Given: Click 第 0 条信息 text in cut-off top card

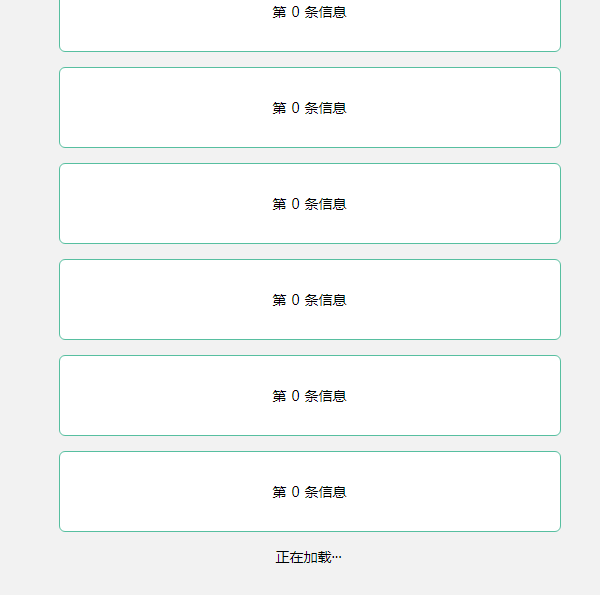Looking at the screenshot, I should [310, 12].
